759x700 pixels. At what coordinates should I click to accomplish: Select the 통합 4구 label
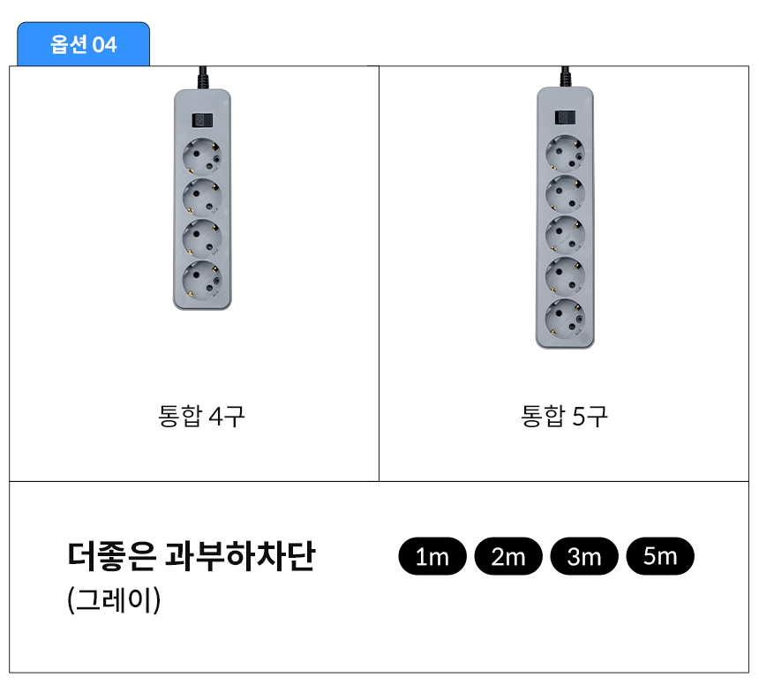click(201, 416)
